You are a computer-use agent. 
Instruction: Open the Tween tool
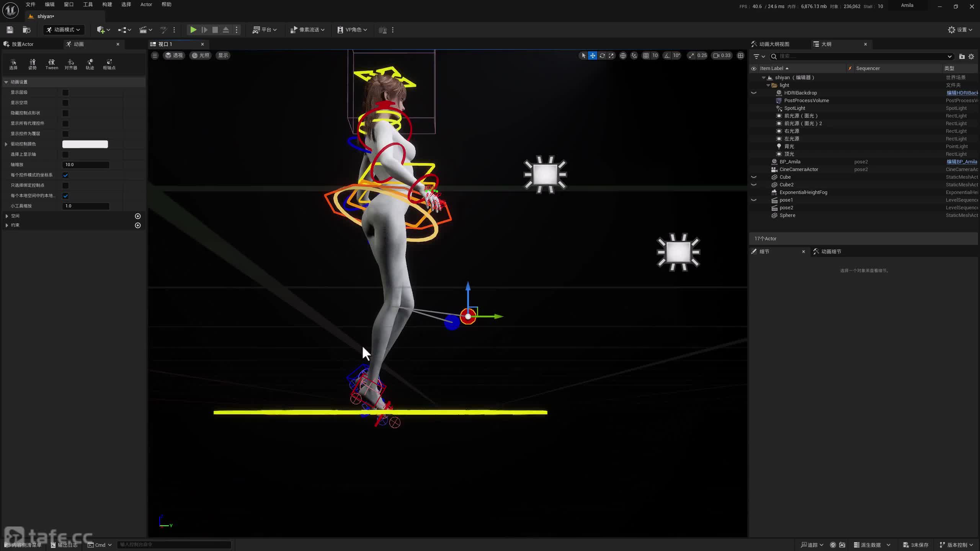[52, 64]
